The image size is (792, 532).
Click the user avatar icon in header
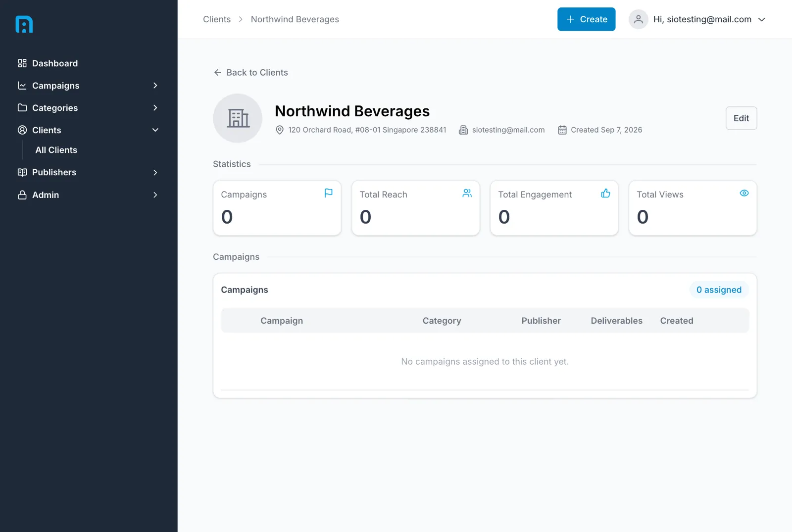click(x=639, y=19)
